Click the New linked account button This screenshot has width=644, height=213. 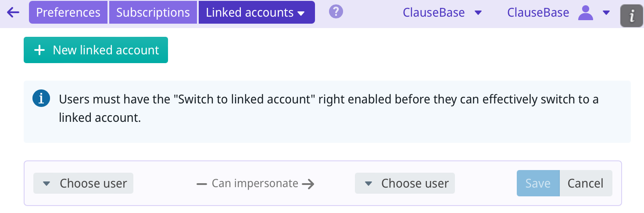(96, 50)
